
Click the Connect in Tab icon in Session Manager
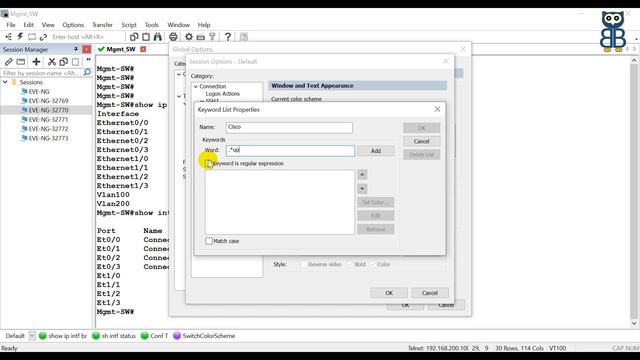pos(21,62)
